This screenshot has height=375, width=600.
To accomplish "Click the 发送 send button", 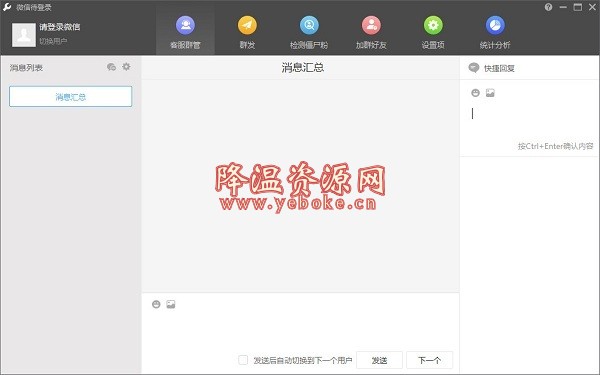I will (x=379, y=360).
